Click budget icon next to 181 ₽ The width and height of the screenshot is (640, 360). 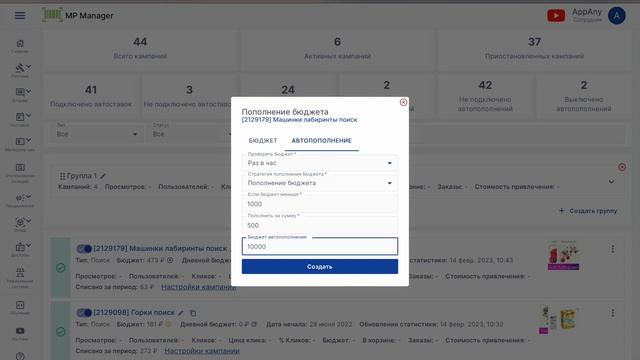168,324
